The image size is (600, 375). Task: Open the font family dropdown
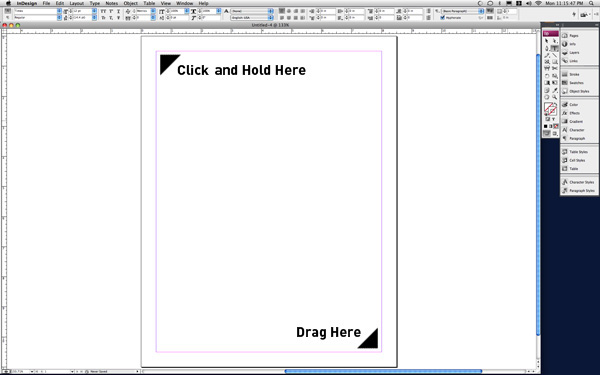tap(59, 11)
